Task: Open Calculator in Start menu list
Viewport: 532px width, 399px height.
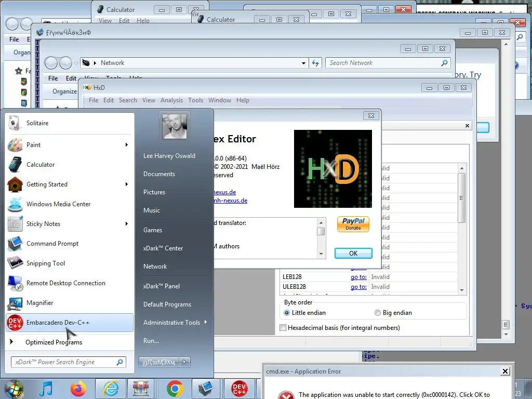Action: coord(70,165)
